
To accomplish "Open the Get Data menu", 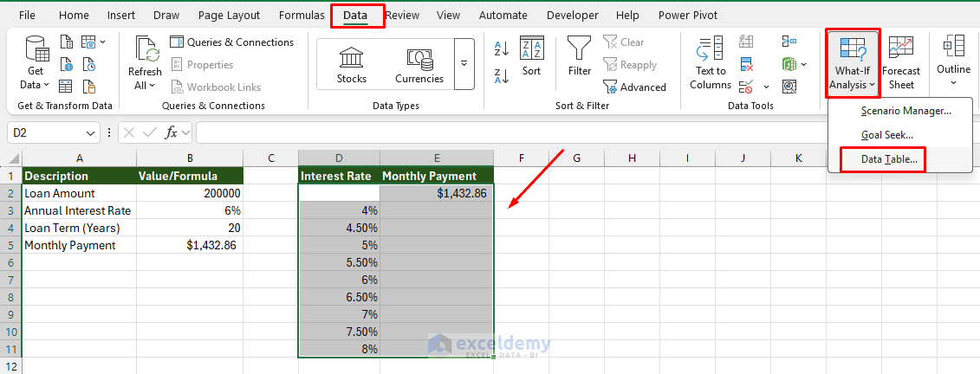I will coord(35,63).
